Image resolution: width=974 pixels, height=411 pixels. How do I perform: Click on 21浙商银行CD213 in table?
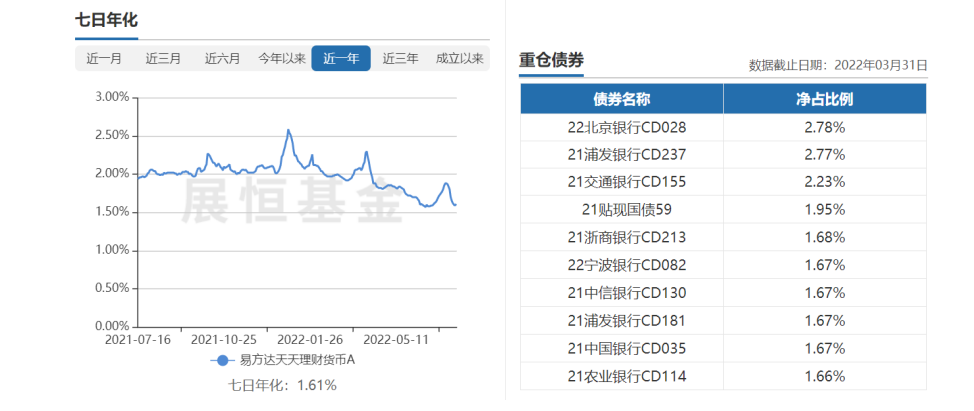tap(621, 237)
